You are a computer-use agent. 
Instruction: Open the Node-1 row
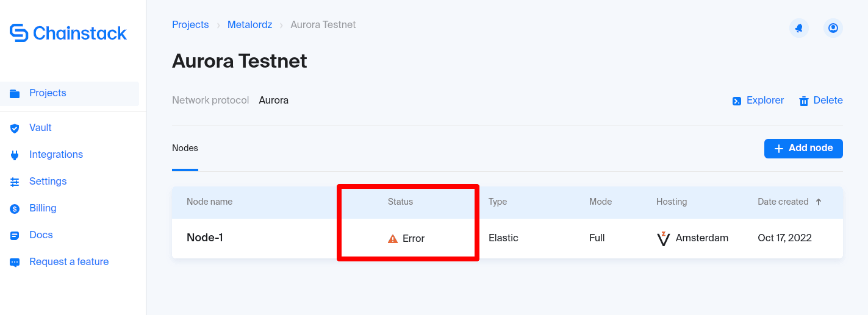point(508,238)
